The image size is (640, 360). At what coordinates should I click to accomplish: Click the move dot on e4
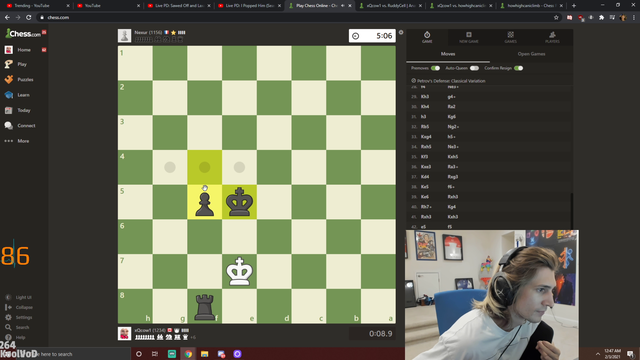point(239,167)
